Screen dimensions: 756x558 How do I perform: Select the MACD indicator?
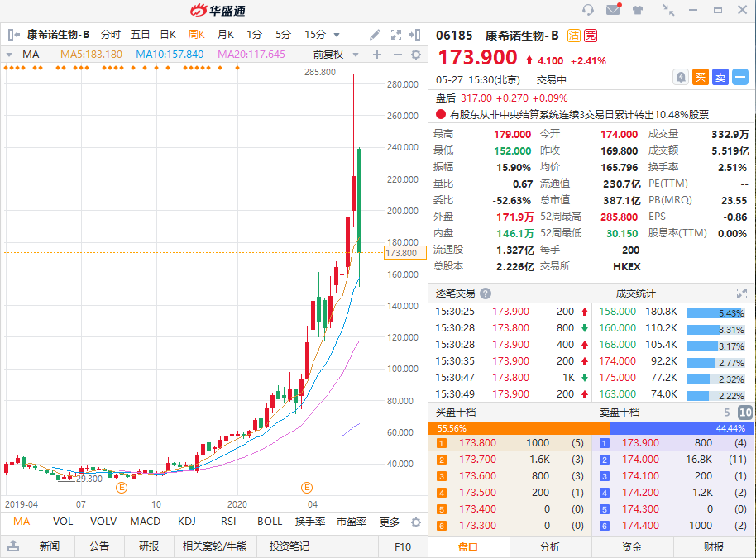(x=145, y=522)
